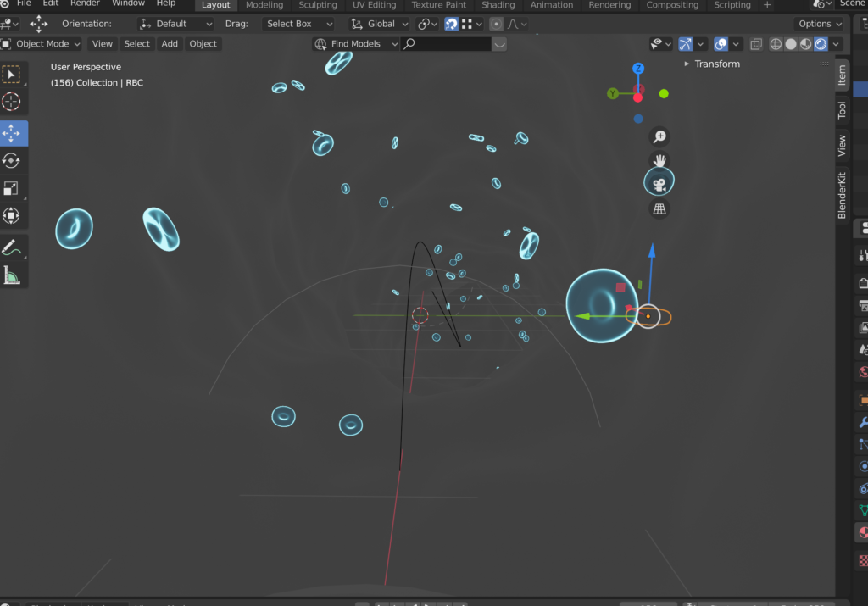This screenshot has width=868, height=606.
Task: Open Orientation Default dropdown
Action: coord(175,24)
